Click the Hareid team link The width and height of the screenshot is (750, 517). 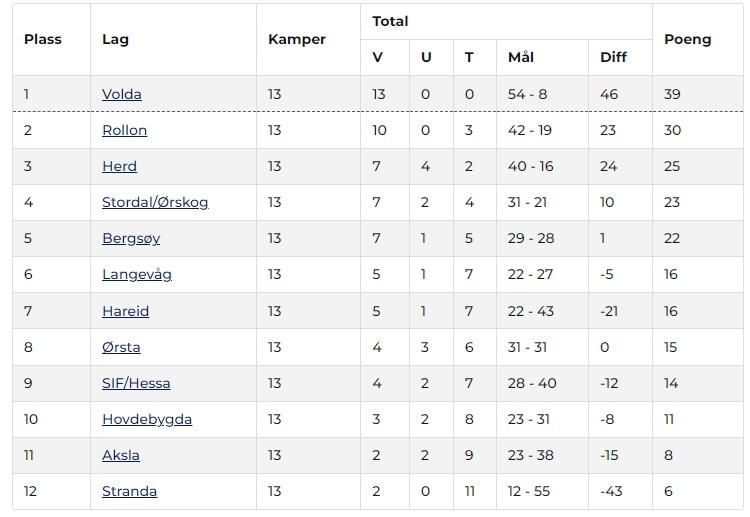click(x=125, y=311)
